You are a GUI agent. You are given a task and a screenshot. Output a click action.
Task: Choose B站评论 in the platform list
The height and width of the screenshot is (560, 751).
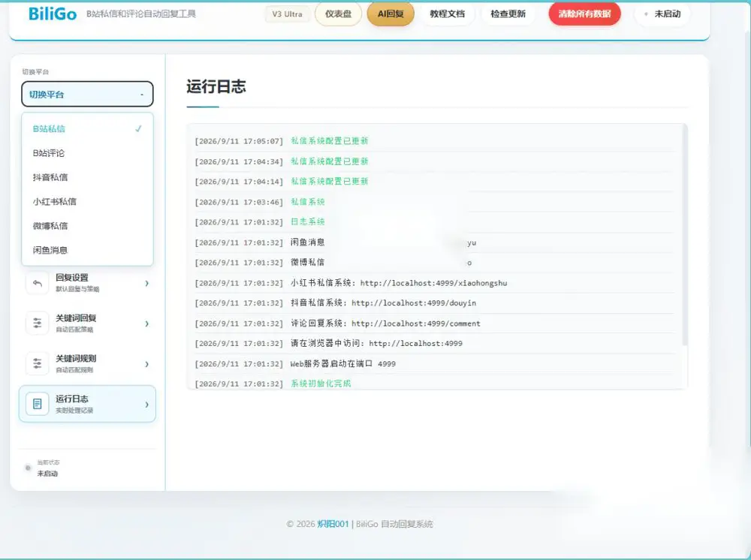tap(87, 153)
